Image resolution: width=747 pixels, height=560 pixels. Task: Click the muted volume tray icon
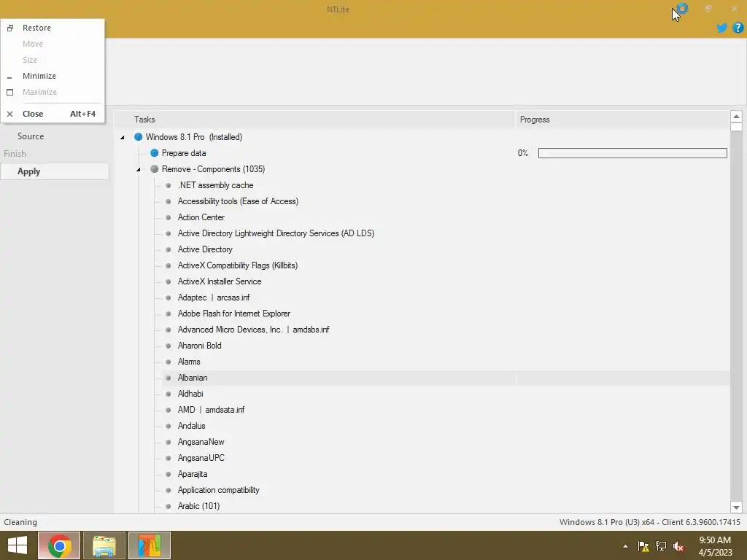pos(678,546)
